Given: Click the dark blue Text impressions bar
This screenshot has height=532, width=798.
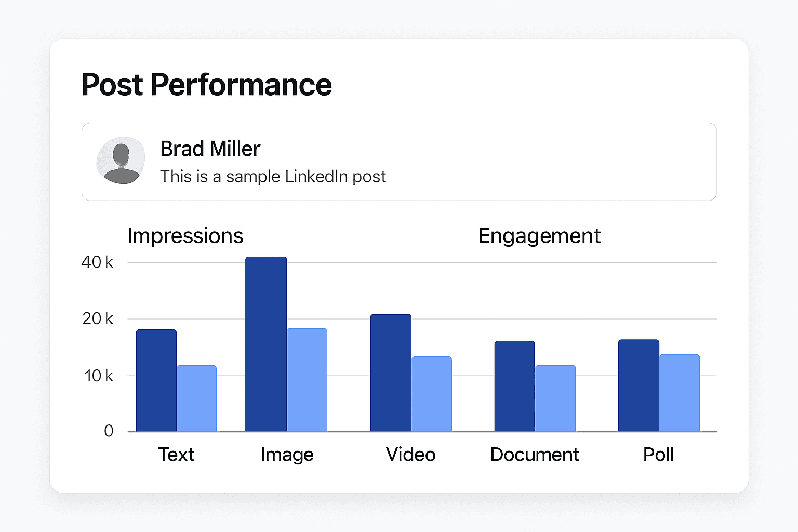Looking at the screenshot, I should coord(156,380).
